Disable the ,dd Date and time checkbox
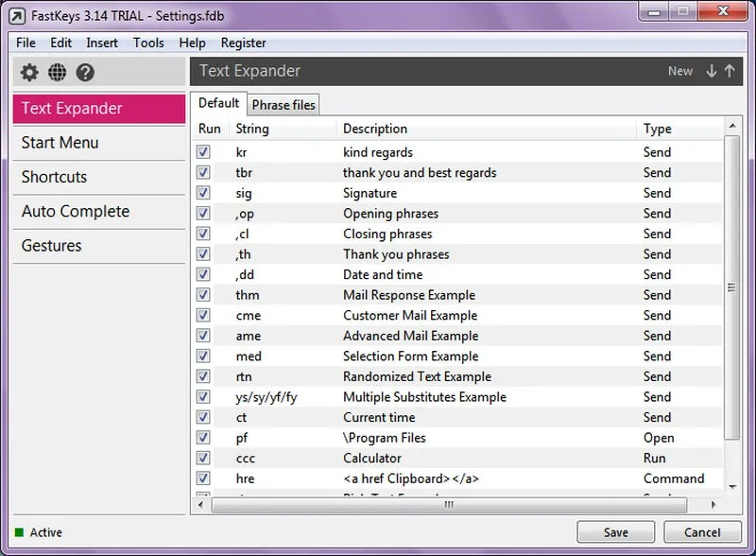Image resolution: width=756 pixels, height=556 pixels. click(203, 274)
